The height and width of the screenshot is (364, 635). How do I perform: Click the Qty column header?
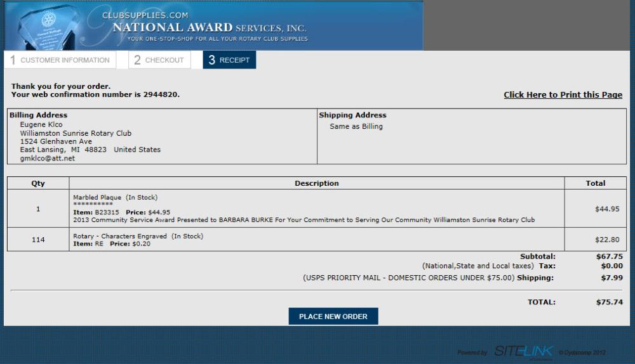(x=38, y=183)
